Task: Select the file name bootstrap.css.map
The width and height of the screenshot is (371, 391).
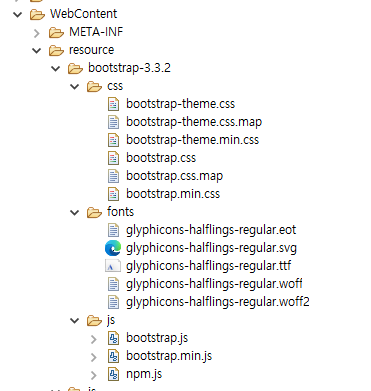Action: click(x=174, y=176)
